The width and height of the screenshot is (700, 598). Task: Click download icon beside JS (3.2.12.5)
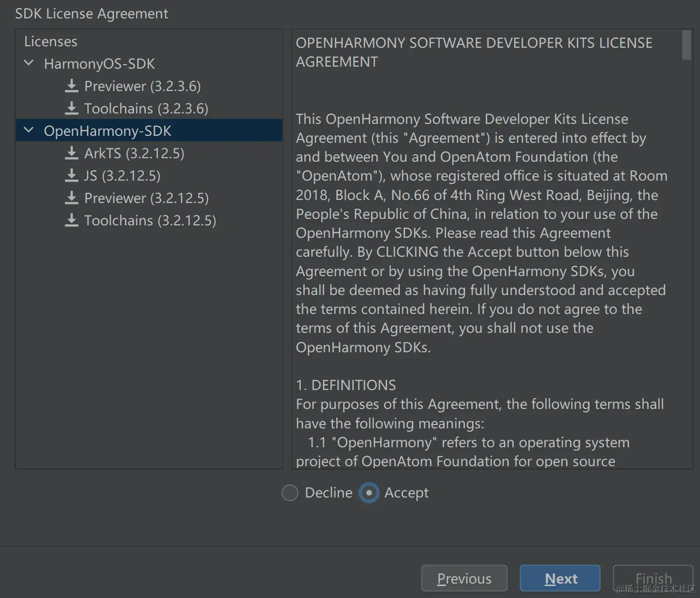coord(72,176)
